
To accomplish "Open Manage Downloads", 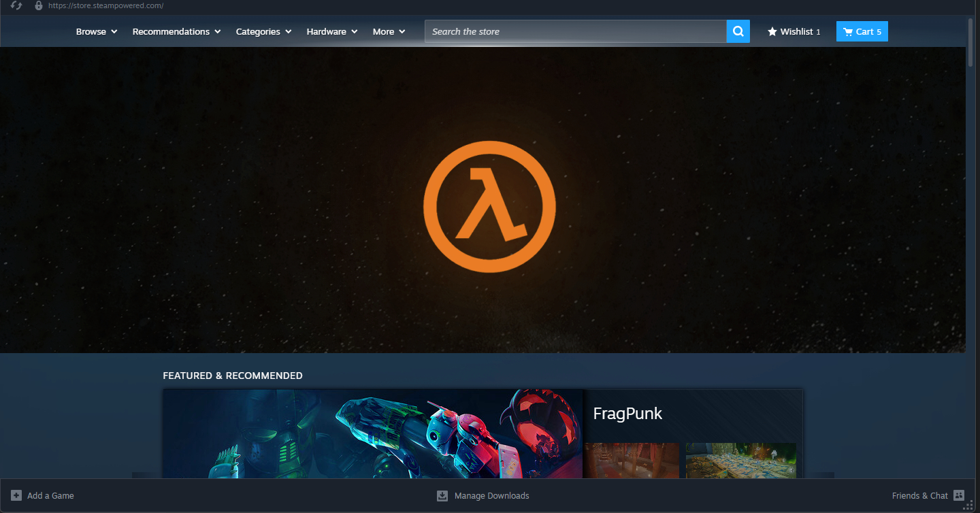I will [x=483, y=495].
